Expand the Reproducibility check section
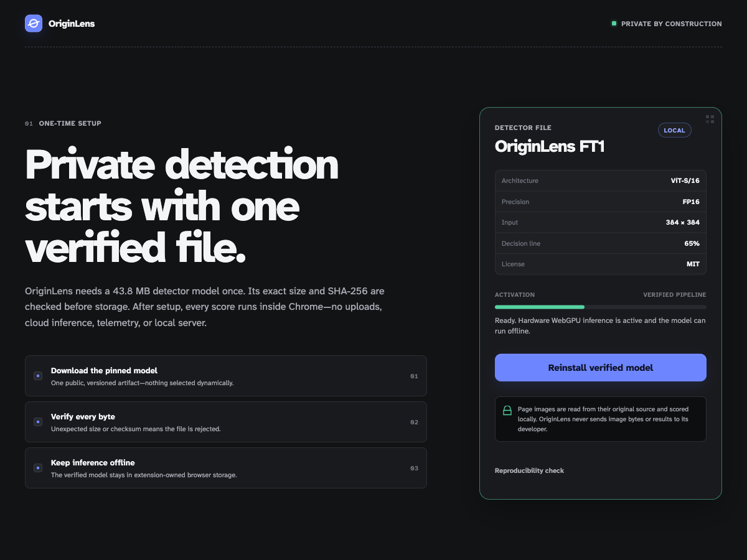 [529, 470]
